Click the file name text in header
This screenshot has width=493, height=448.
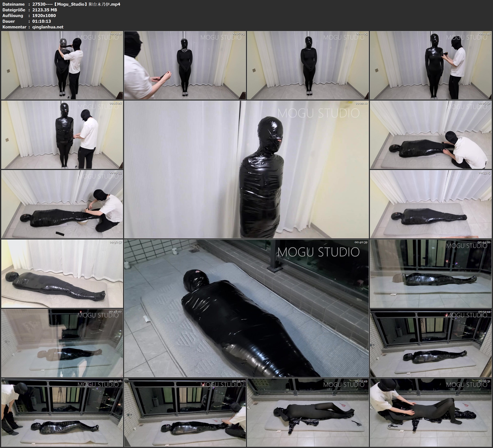(76, 4)
